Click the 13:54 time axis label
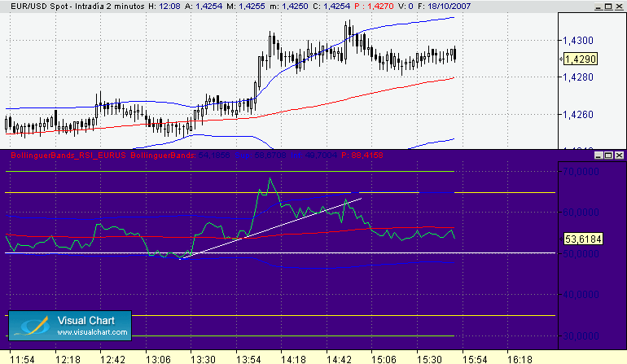 click(x=248, y=359)
